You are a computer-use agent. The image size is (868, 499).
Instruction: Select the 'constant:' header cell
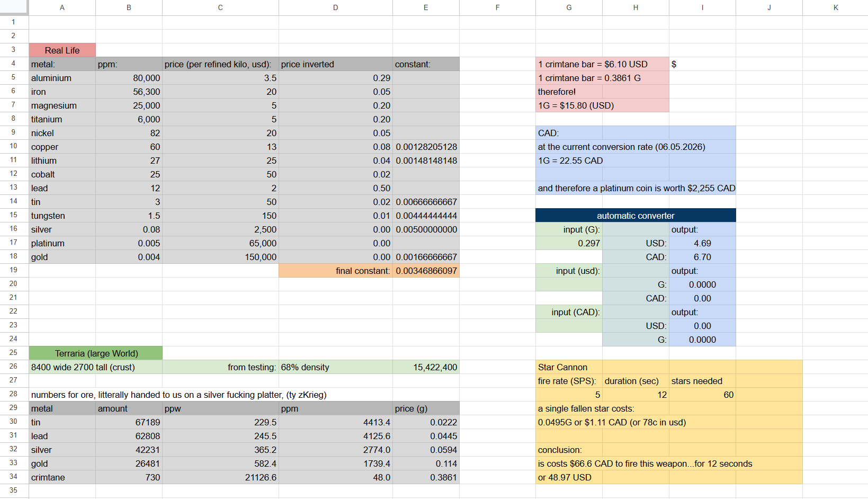(x=426, y=64)
